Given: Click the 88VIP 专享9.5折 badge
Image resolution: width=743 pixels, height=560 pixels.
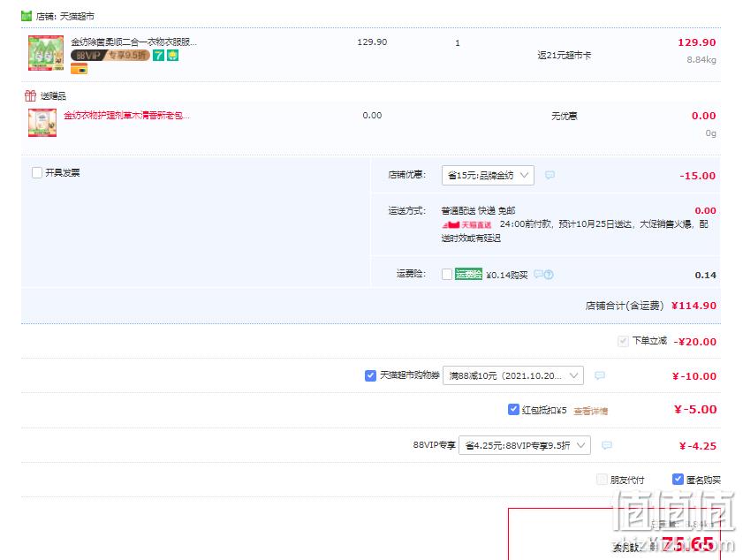Looking at the screenshot, I should click(x=110, y=56).
